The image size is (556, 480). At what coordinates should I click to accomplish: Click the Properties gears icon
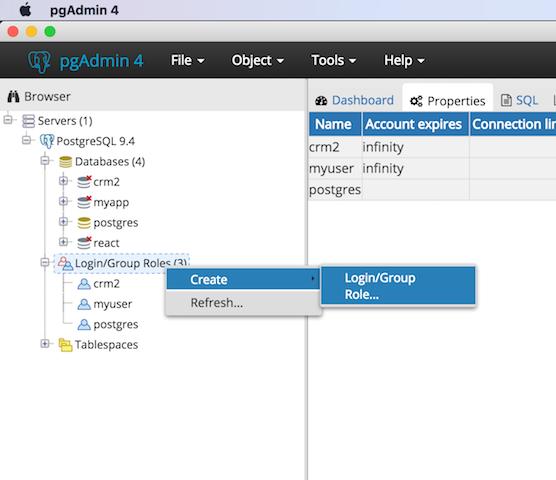(416, 101)
